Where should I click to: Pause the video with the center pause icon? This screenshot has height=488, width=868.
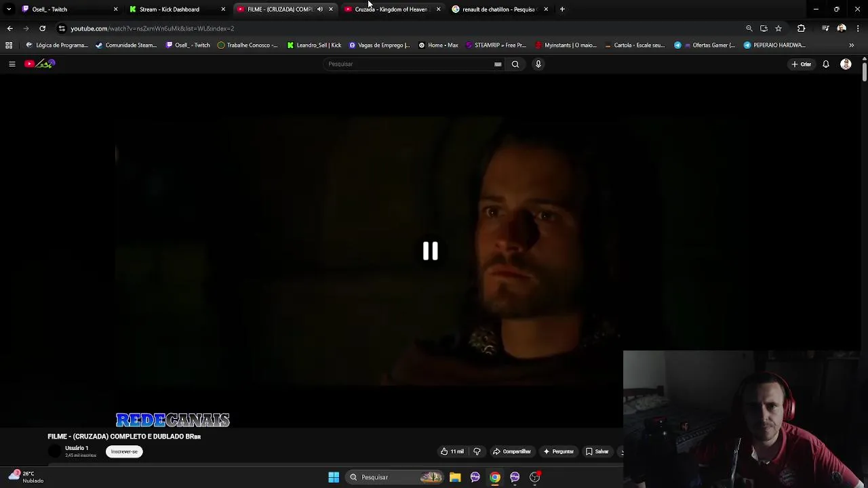pos(431,251)
